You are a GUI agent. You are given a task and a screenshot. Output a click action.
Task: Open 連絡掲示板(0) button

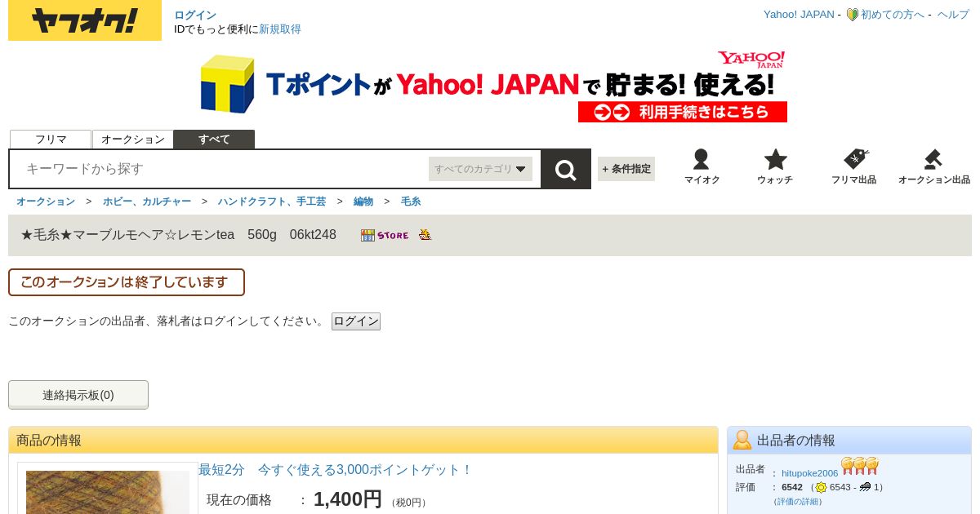[78, 395]
